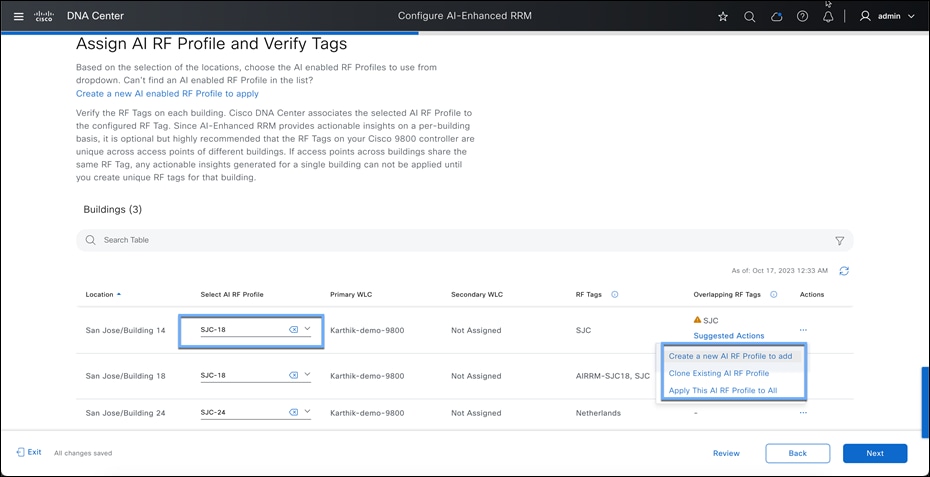Image resolution: width=930 pixels, height=477 pixels.
Task: Click the Review link
Action: 726,453
